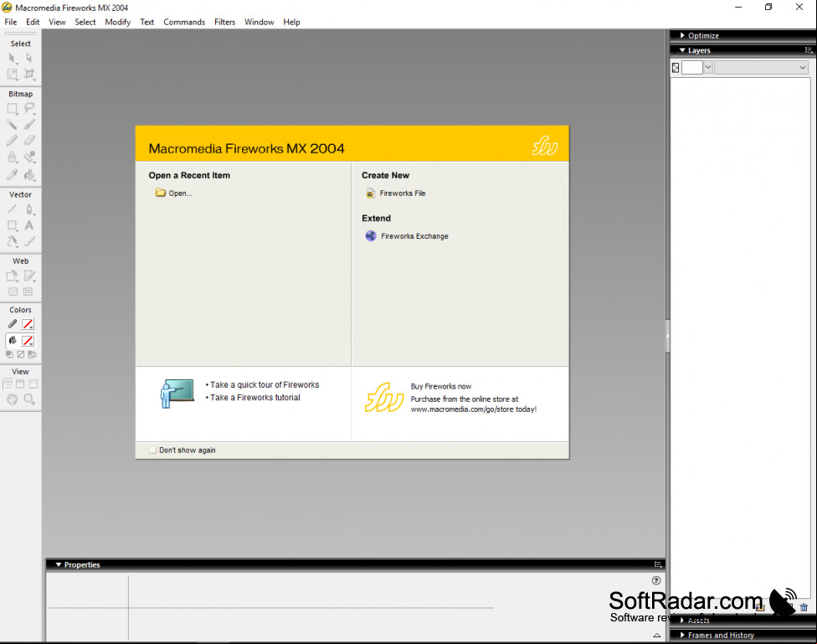
Task: Select the Knife tool
Action: (29, 241)
